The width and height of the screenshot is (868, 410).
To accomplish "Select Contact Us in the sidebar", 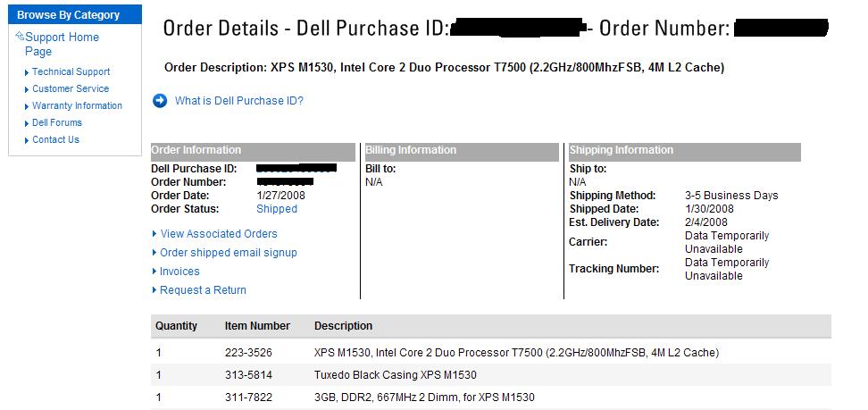I will [55, 139].
